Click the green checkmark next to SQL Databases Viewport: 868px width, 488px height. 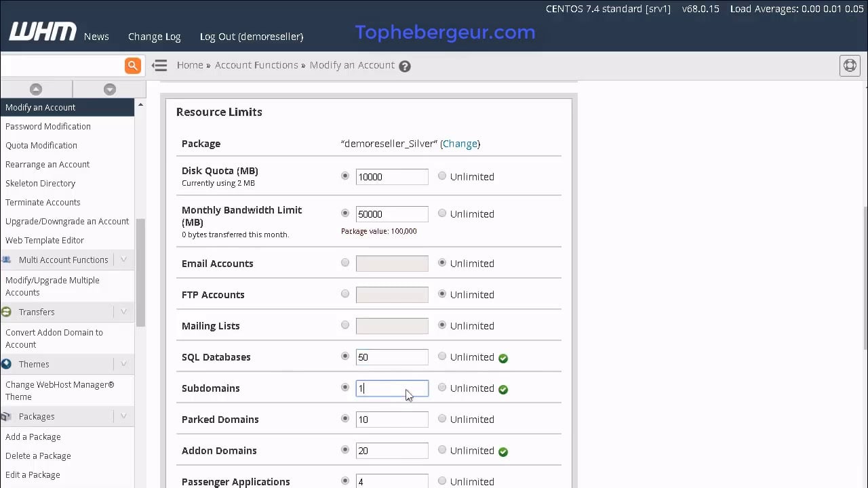(503, 358)
